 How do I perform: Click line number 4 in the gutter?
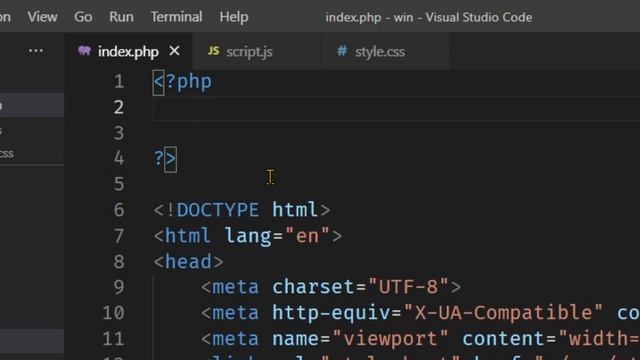click(119, 159)
